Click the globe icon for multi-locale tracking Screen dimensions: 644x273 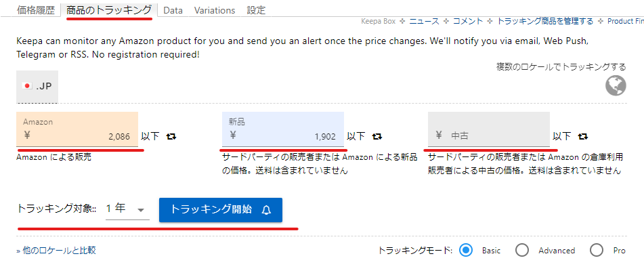pos(616,86)
